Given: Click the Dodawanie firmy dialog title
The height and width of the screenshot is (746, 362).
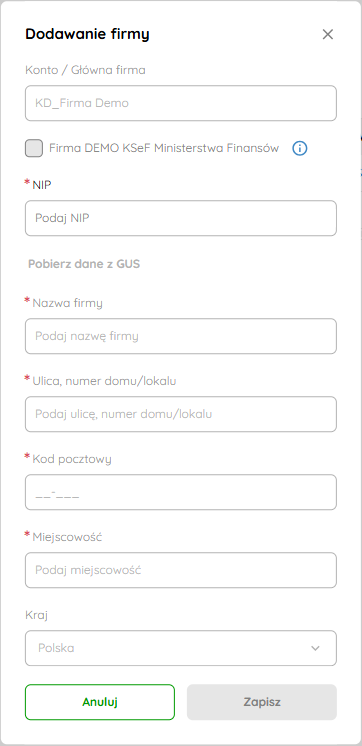Looking at the screenshot, I should (87, 34).
